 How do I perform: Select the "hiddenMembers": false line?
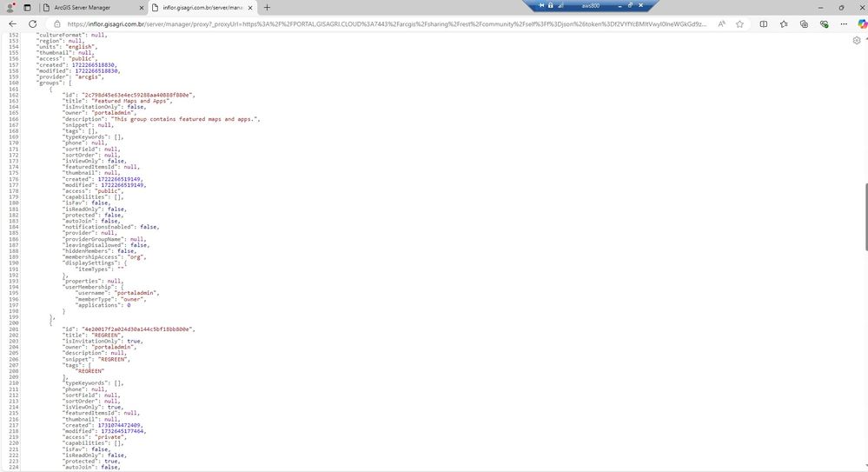tap(100, 251)
